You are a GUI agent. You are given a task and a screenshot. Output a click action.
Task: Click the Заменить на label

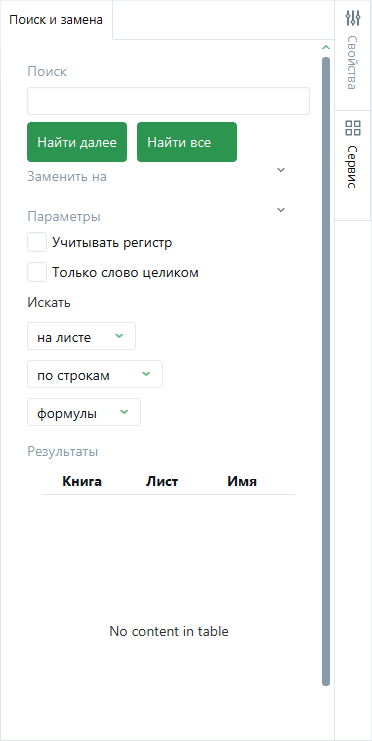(67, 177)
